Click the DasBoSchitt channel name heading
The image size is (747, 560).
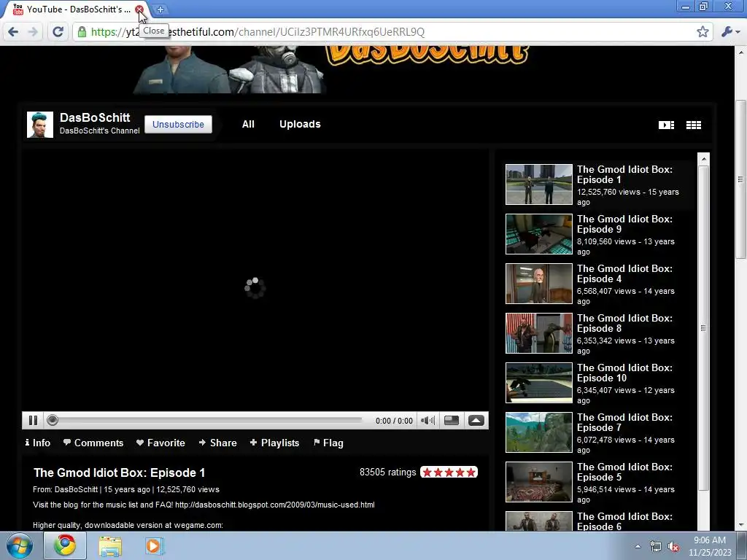pos(95,117)
